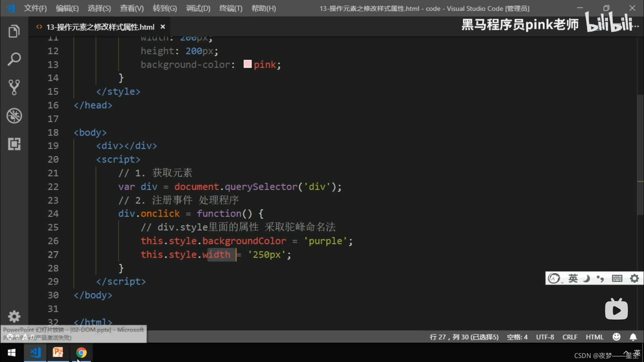The height and width of the screenshot is (362, 644).
Task: Click backgroundColor on line 26
Action: pos(244,241)
